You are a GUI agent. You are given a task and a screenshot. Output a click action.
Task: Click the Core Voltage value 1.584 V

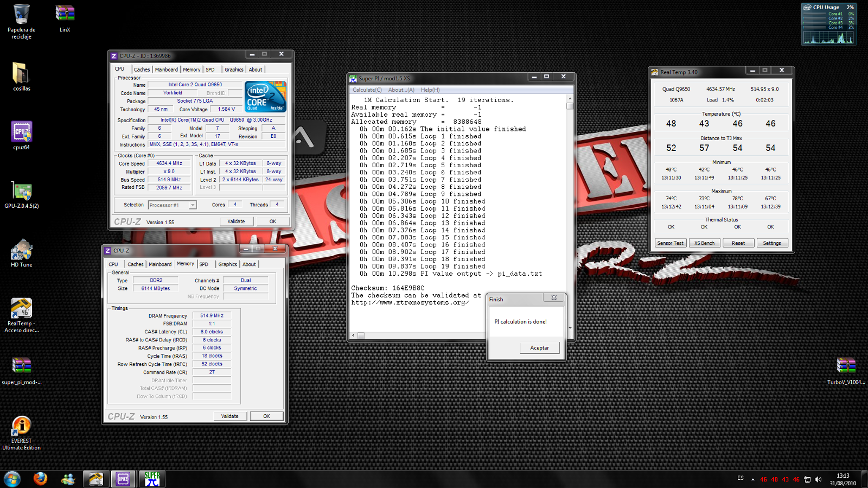[x=226, y=109]
